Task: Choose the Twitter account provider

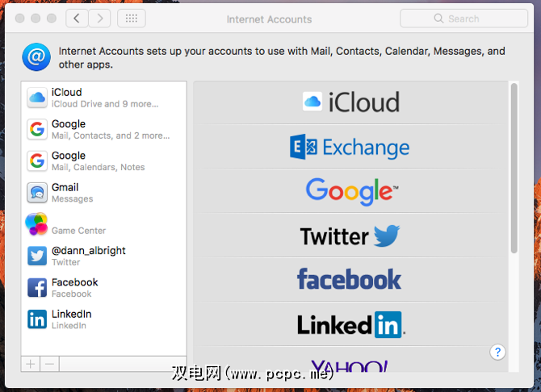Action: (x=351, y=236)
